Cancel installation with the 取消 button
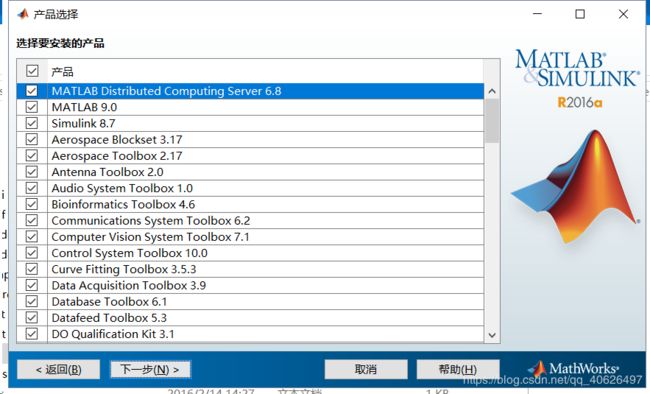 [x=366, y=369]
